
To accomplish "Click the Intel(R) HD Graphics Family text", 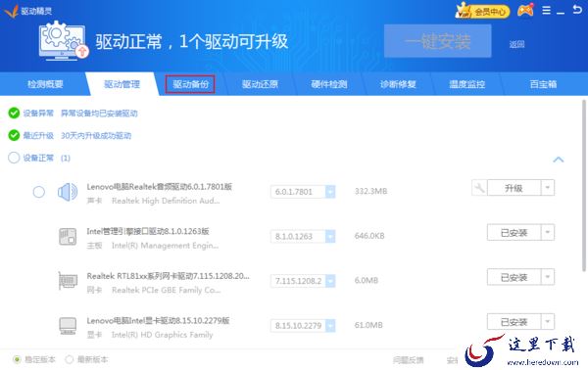I will pyautogui.click(x=162, y=335).
